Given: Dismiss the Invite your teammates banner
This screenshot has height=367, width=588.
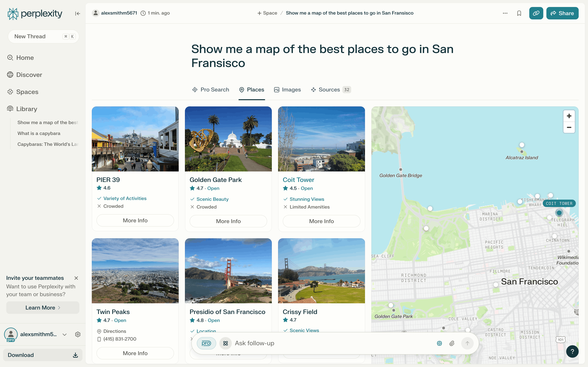Looking at the screenshot, I should pyautogui.click(x=76, y=278).
